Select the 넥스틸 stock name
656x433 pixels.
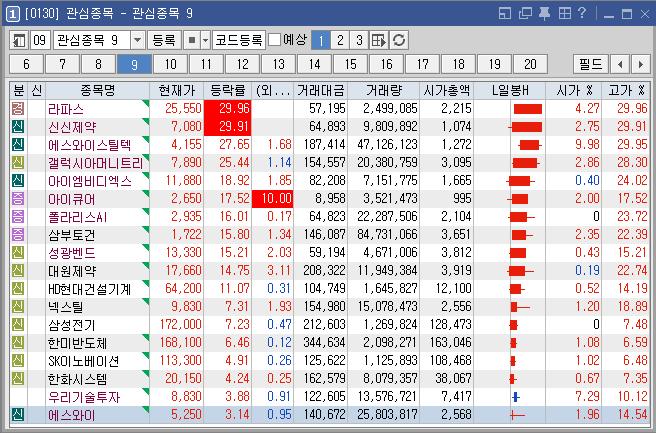pos(65,307)
